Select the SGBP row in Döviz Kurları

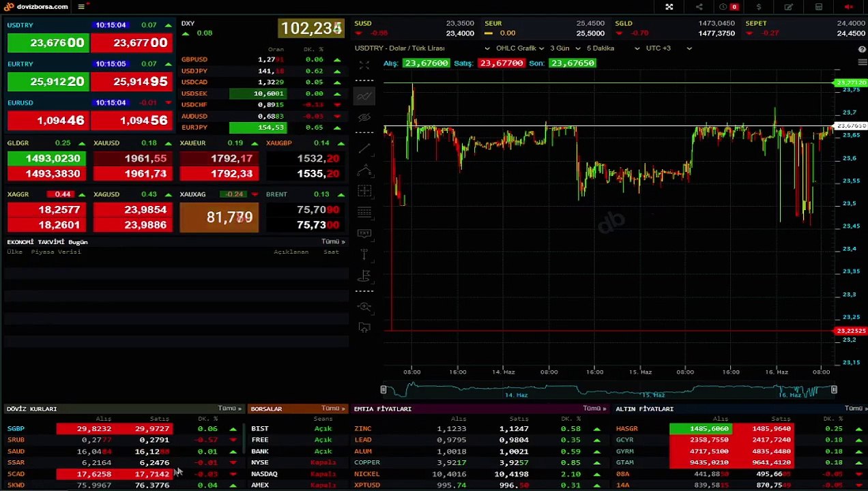coord(123,429)
